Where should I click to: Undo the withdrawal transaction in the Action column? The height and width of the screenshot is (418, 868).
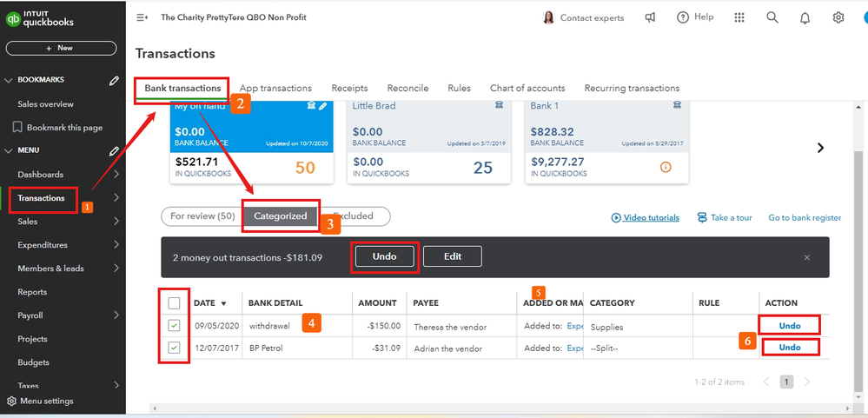pyautogui.click(x=790, y=326)
